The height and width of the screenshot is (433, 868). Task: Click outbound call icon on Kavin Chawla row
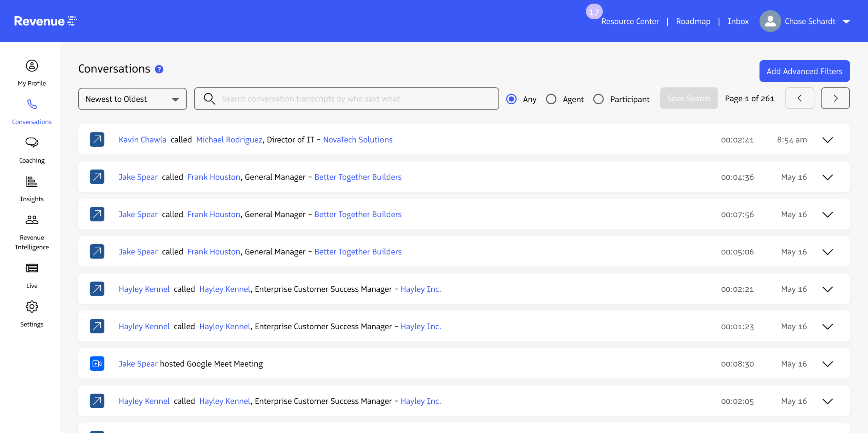tap(97, 140)
